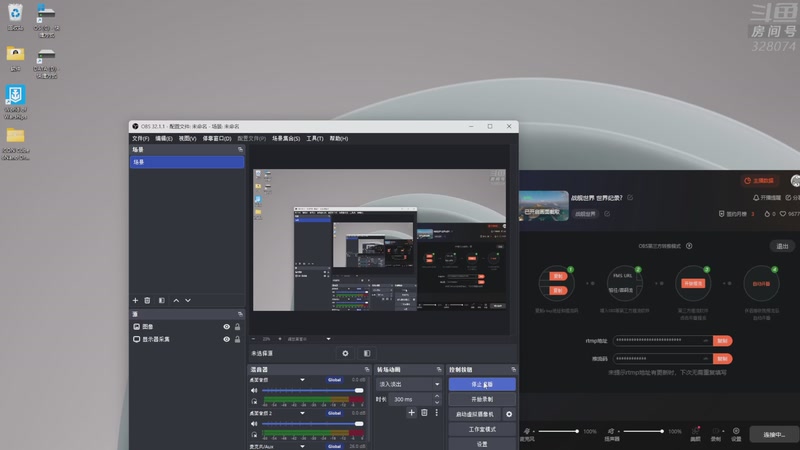Pop out the scene transitions (转场动画) dock
Viewport: 800px width, 450px height.
tap(439, 369)
